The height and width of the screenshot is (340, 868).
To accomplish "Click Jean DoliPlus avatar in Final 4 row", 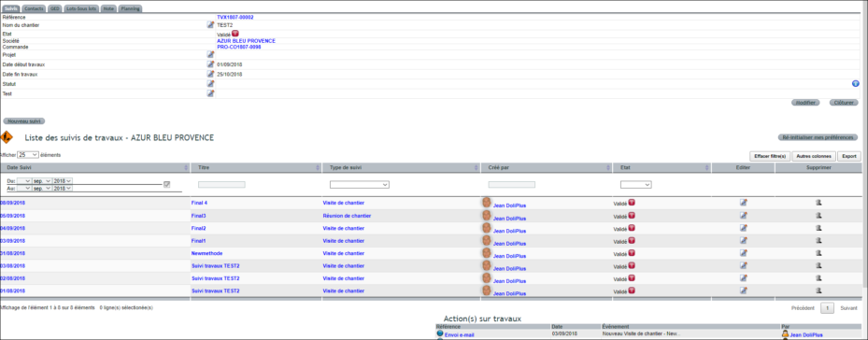I will point(487,203).
